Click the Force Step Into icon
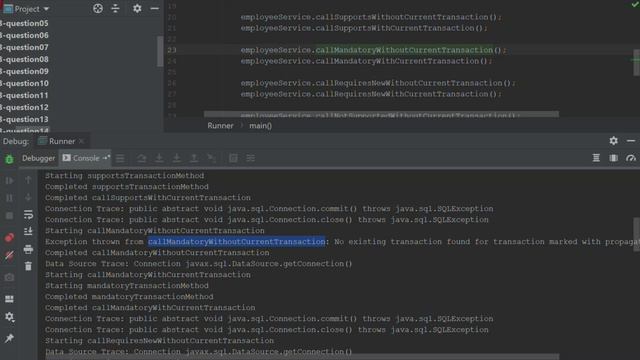The height and width of the screenshot is (360, 640). point(176,158)
